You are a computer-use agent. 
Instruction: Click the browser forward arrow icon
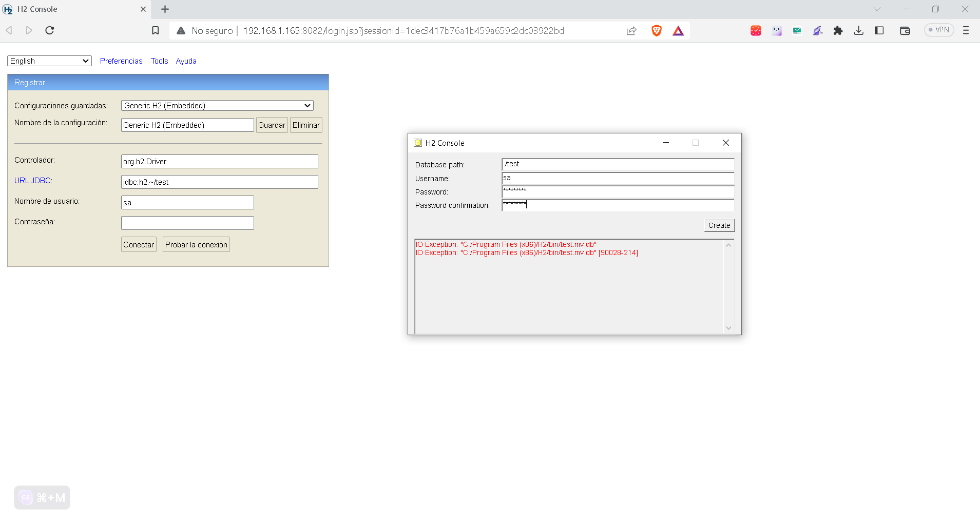click(29, 30)
